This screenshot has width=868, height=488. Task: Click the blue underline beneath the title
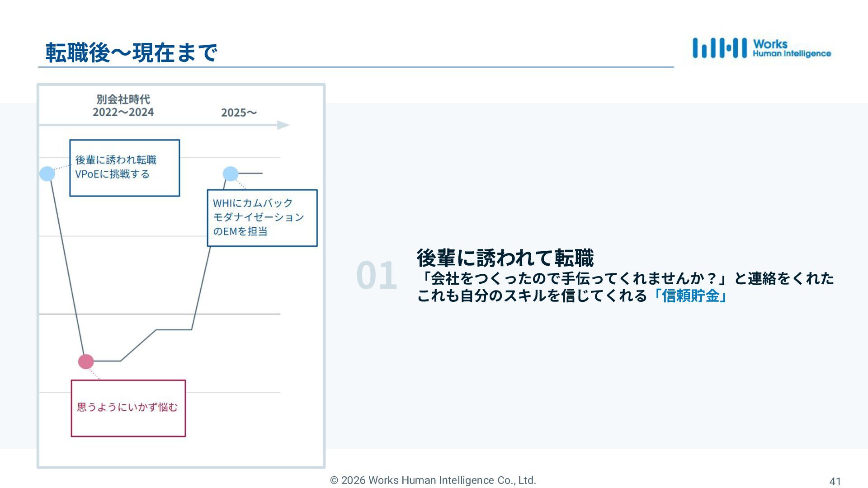point(355,67)
